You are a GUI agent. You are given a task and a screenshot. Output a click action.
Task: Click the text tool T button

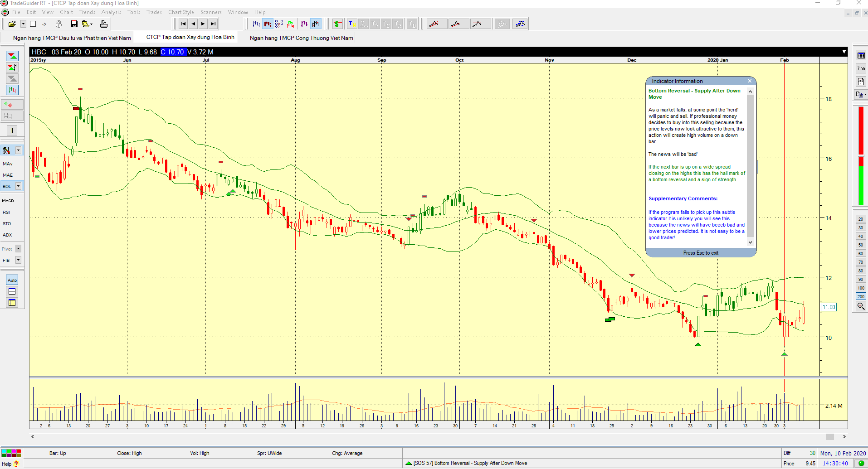[x=12, y=131]
